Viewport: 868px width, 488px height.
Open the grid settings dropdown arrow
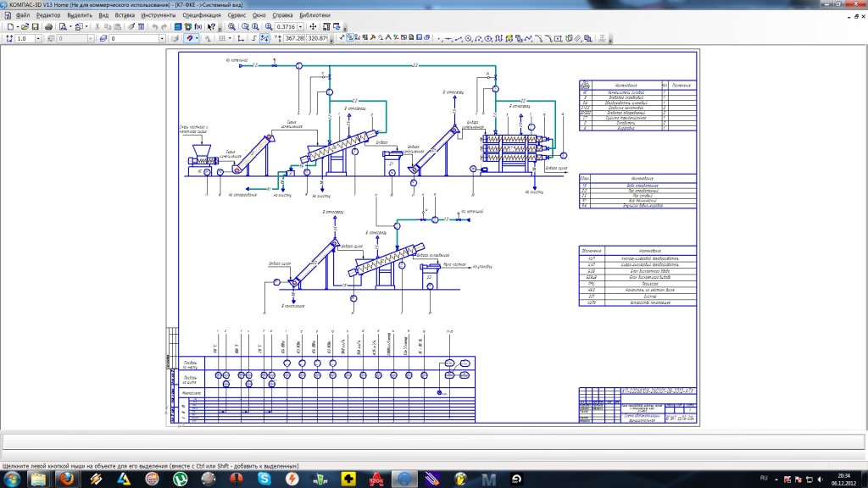[x=230, y=39]
